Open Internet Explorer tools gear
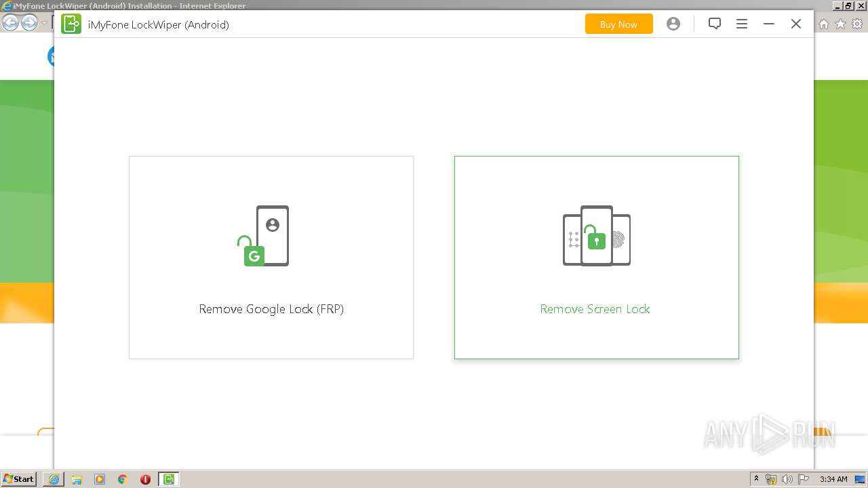 click(x=857, y=24)
